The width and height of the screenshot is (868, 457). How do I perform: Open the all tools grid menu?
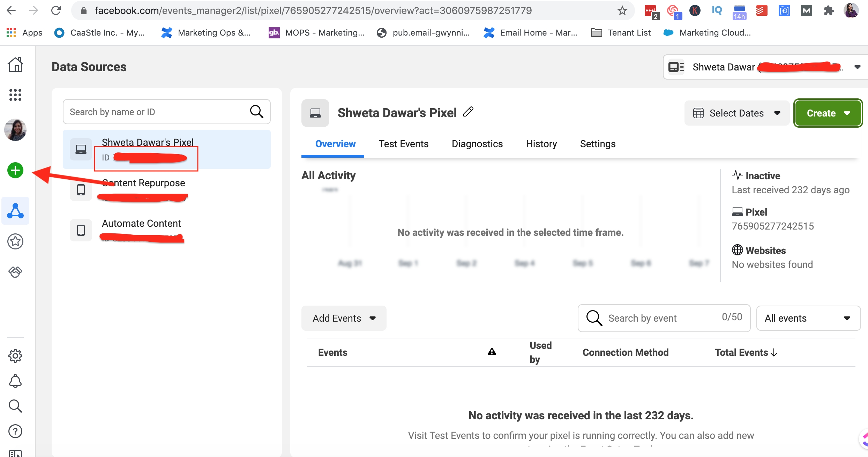pos(15,95)
